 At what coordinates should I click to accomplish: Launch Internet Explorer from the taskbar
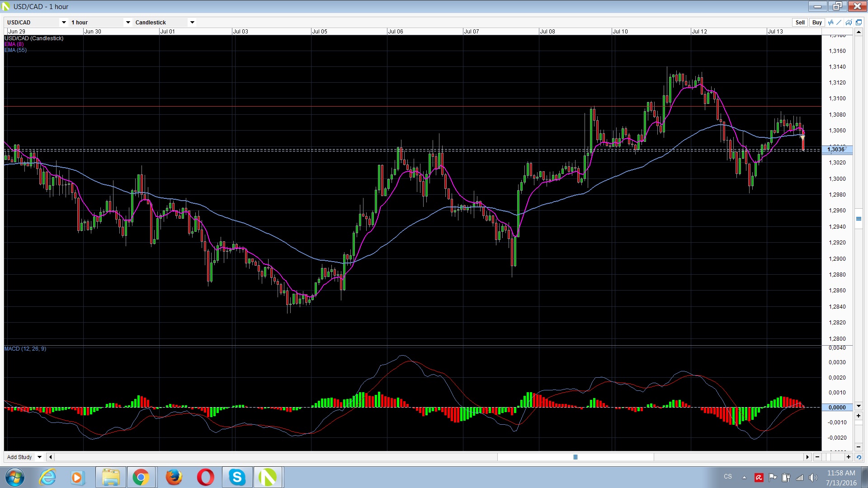click(x=47, y=477)
